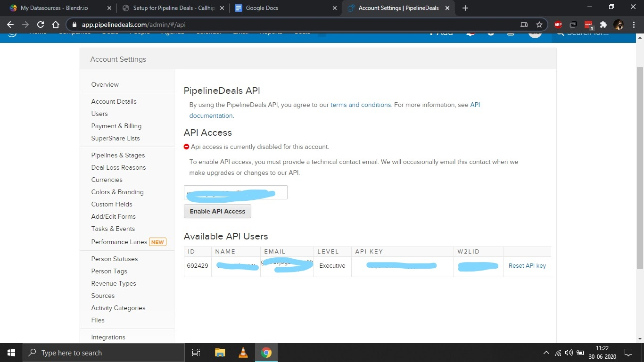Screen dimensions: 644x362
Task: Open SuperShare Lists
Action: coord(116,138)
